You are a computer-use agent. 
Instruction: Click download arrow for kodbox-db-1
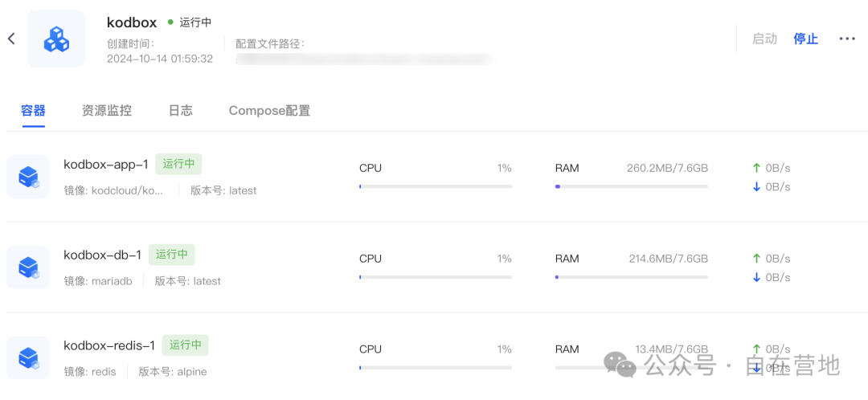[x=756, y=277]
